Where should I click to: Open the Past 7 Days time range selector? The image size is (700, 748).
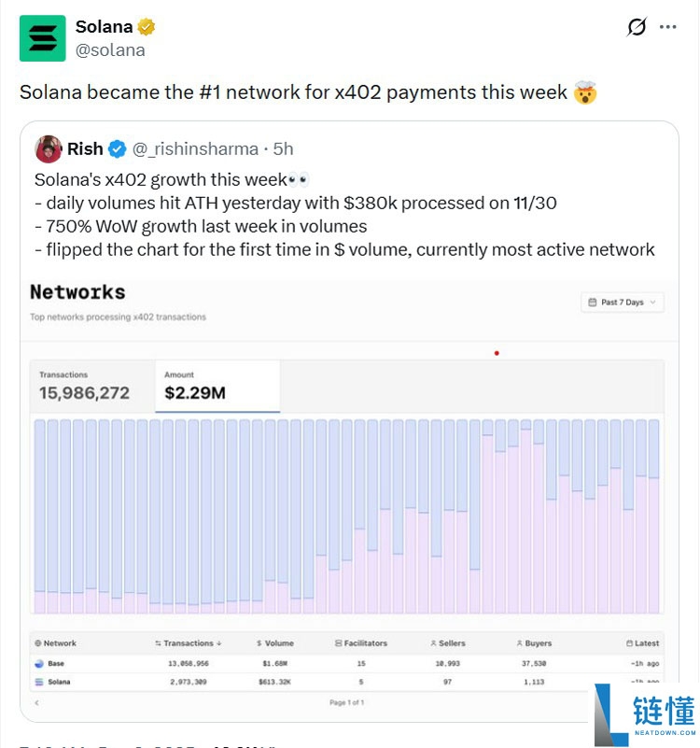coord(622,302)
